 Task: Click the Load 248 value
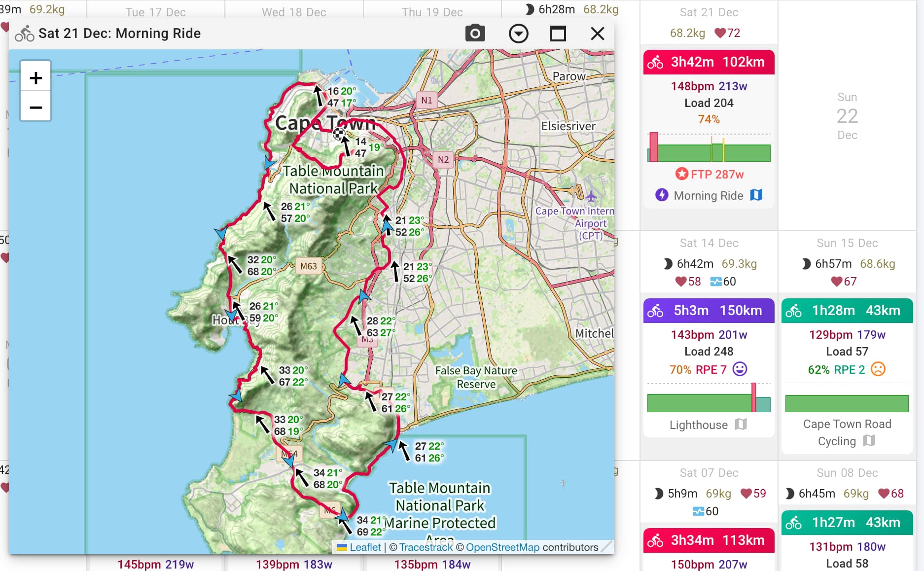[709, 352]
